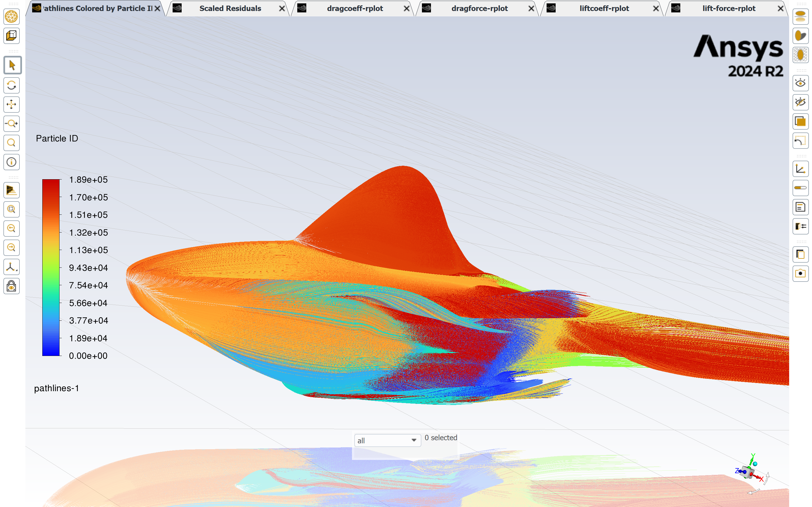
Task: Click the colormap options settings icon
Action: 800,226
